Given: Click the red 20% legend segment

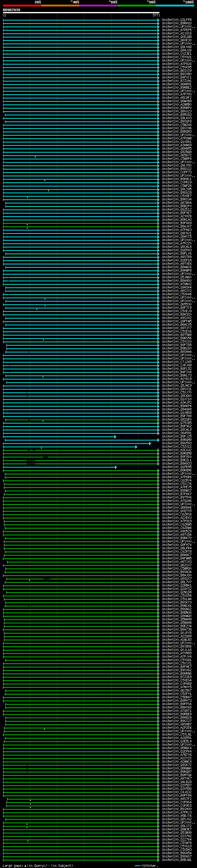Looking at the screenshot, I should coord(22,6).
